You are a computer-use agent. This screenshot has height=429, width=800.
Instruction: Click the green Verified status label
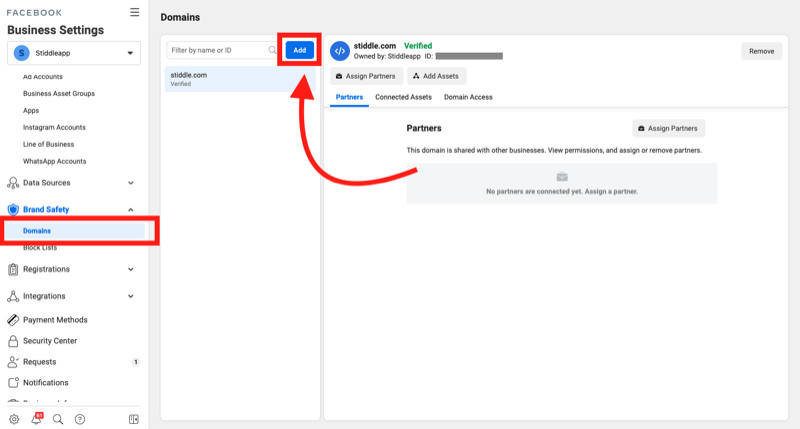pyautogui.click(x=418, y=46)
